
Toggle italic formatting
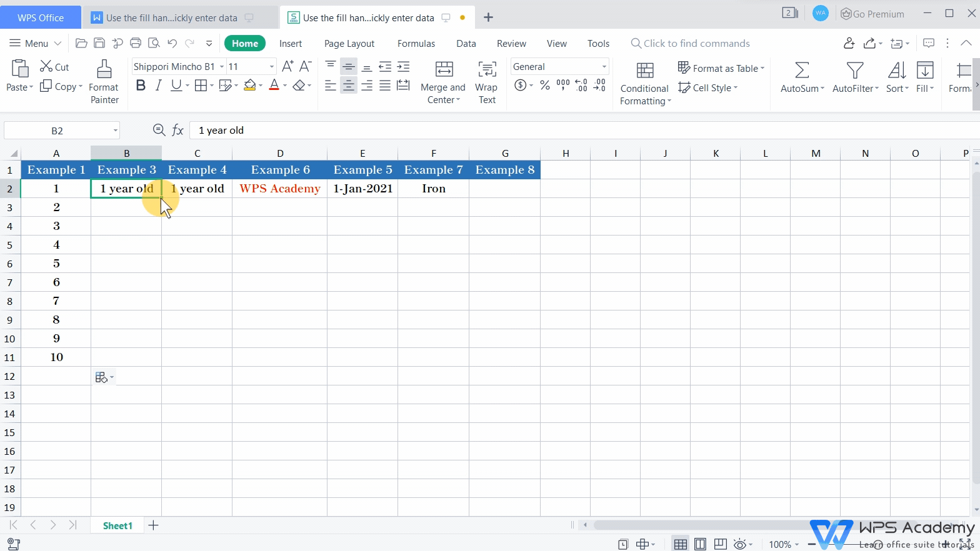(158, 86)
